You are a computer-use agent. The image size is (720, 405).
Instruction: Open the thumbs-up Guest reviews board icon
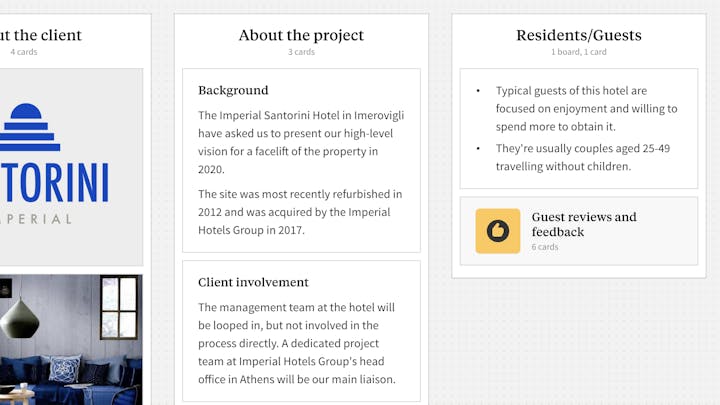tap(497, 231)
